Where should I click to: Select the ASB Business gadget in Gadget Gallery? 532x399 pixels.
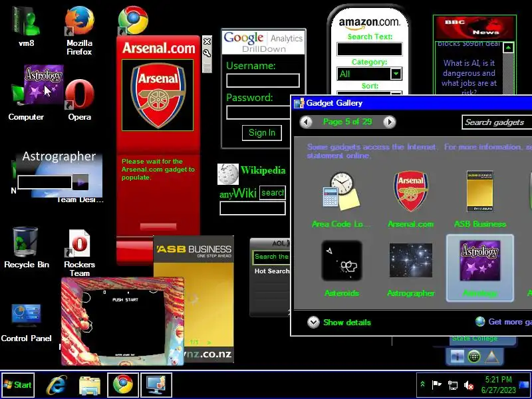[x=479, y=199]
